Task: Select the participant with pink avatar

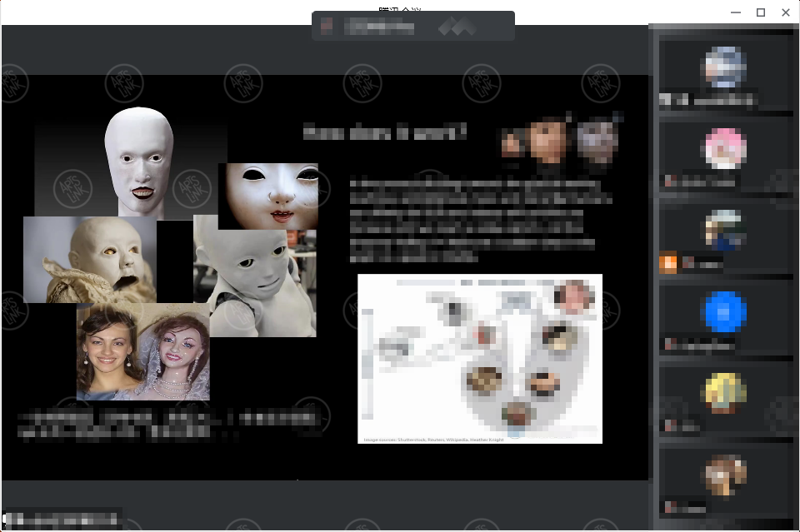Action: [x=724, y=148]
